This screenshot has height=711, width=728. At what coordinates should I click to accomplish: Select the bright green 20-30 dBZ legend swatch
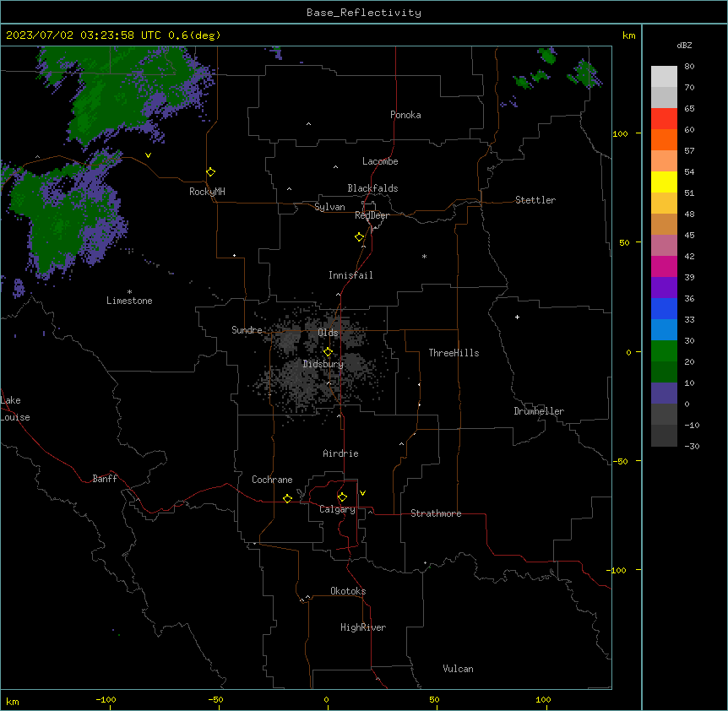pyautogui.click(x=664, y=351)
